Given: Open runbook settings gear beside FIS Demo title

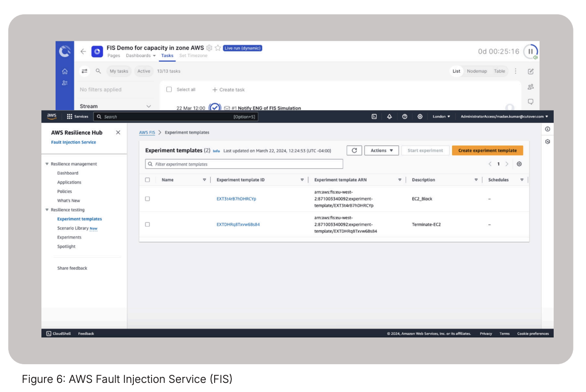Looking at the screenshot, I should (x=209, y=48).
